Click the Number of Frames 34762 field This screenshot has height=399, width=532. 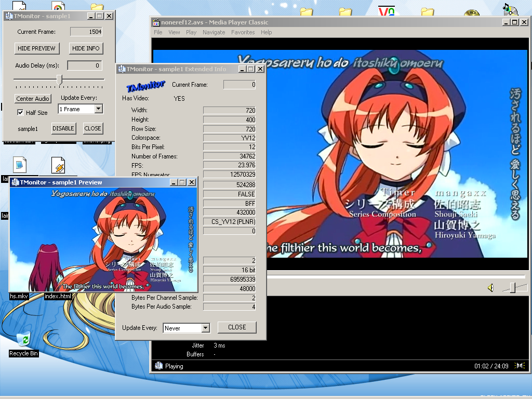229,156
